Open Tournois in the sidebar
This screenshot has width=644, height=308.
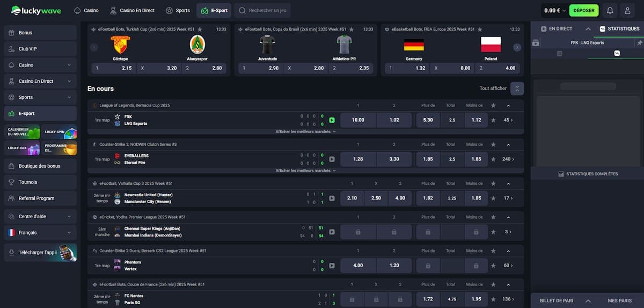coord(40,182)
